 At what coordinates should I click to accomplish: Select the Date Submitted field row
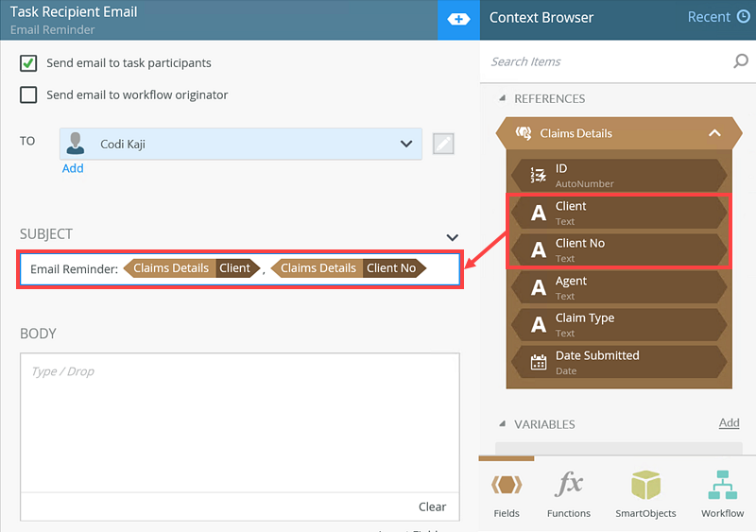(x=619, y=362)
